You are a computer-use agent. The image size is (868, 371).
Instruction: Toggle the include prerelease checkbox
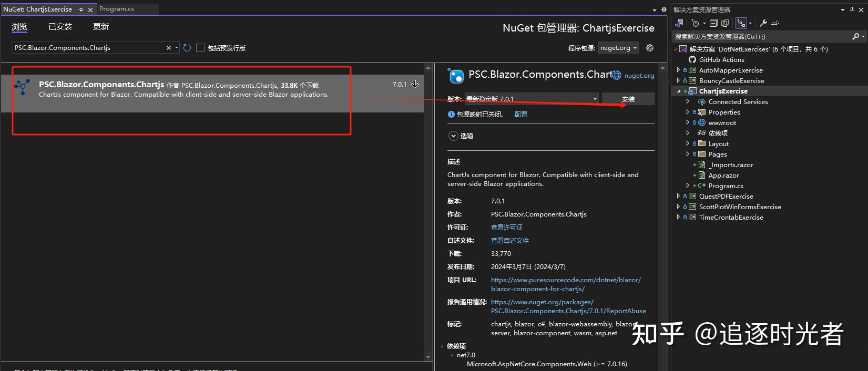point(200,48)
